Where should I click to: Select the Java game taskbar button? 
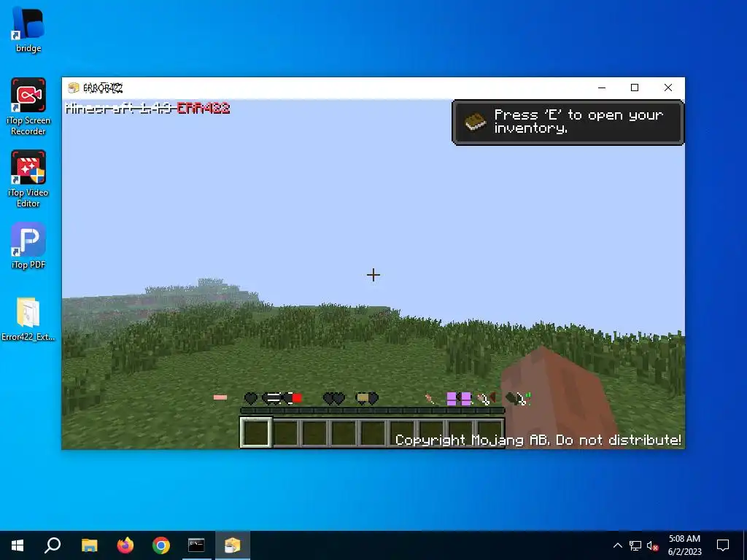tap(233, 545)
